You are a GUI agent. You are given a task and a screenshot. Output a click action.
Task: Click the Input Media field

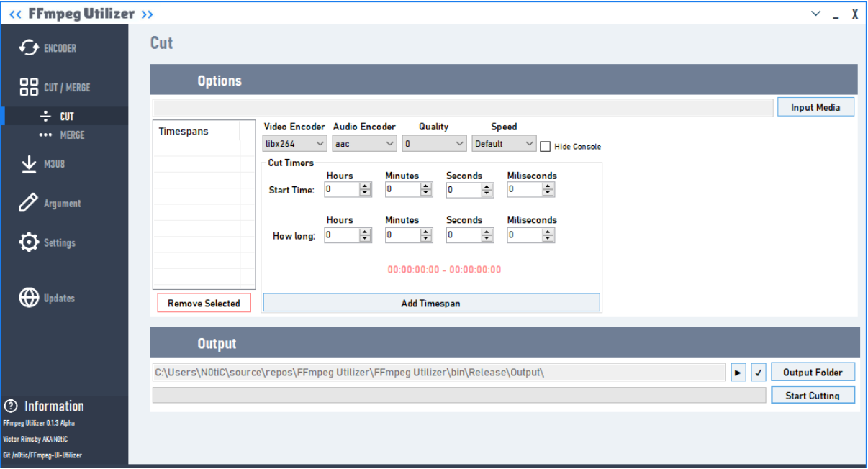(815, 106)
